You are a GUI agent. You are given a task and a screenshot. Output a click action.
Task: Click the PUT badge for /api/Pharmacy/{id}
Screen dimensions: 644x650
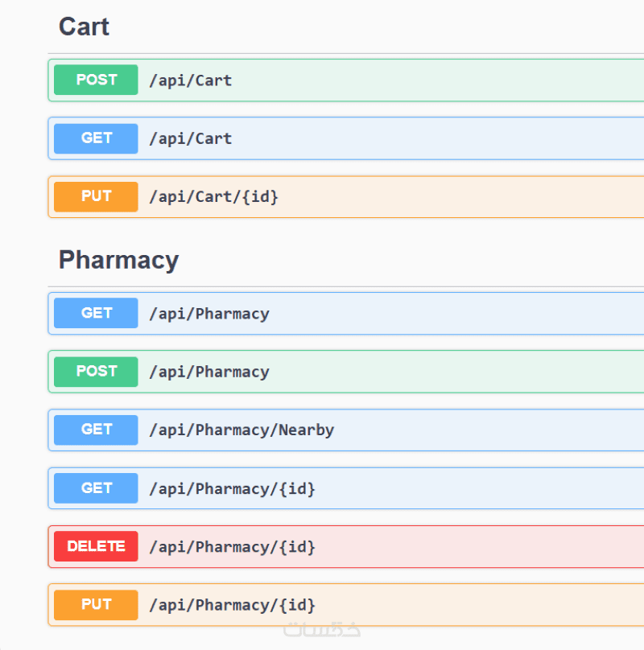click(x=96, y=605)
